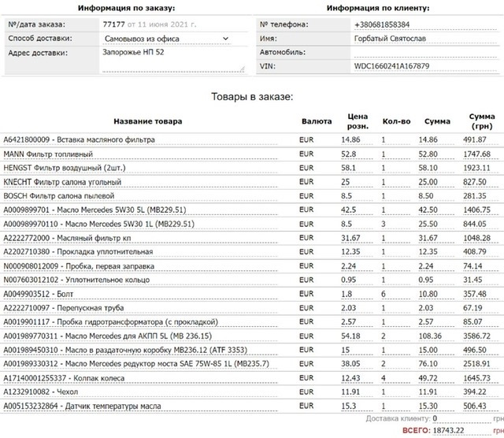Edit retail price 58.1 for HENGST Фильтр воздушный

tap(357, 168)
